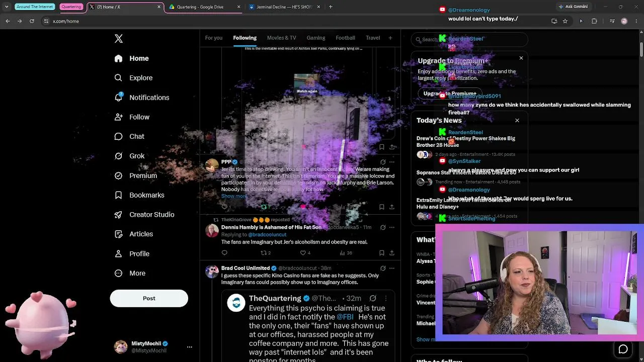This screenshot has height=362, width=644.
Task: Expand the Around The Internet tab group
Action: pos(35,7)
